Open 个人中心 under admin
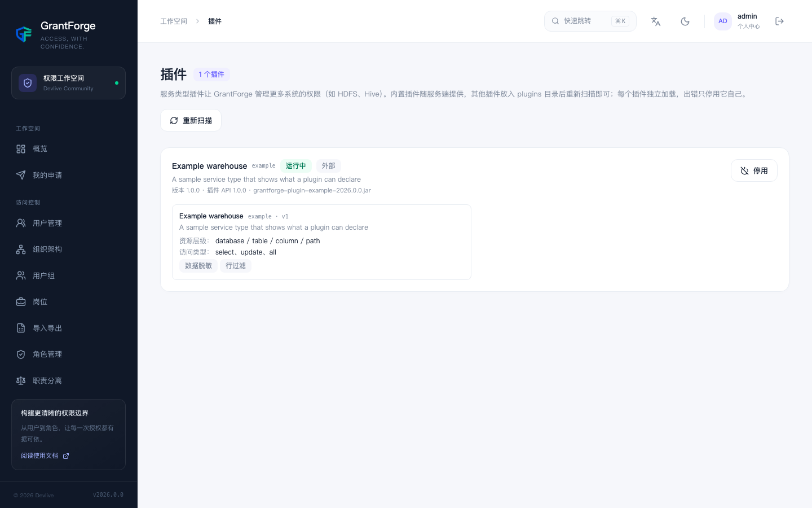The width and height of the screenshot is (812, 508). [x=748, y=27]
